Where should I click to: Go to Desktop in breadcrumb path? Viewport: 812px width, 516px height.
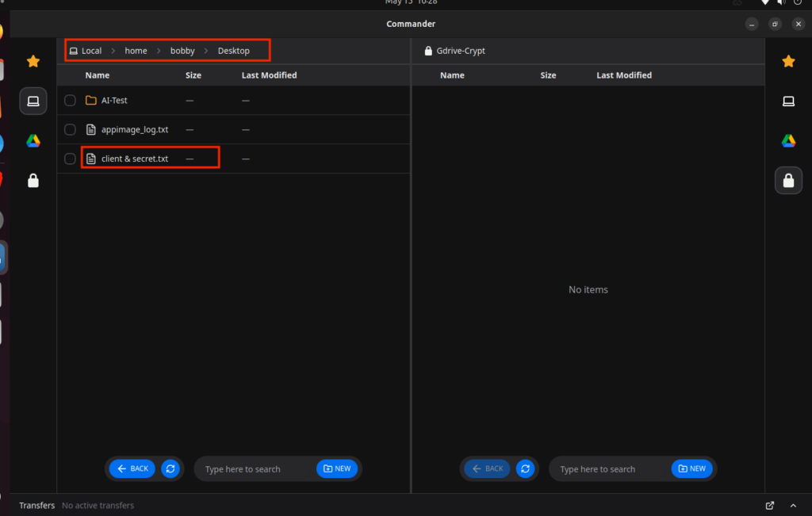234,51
